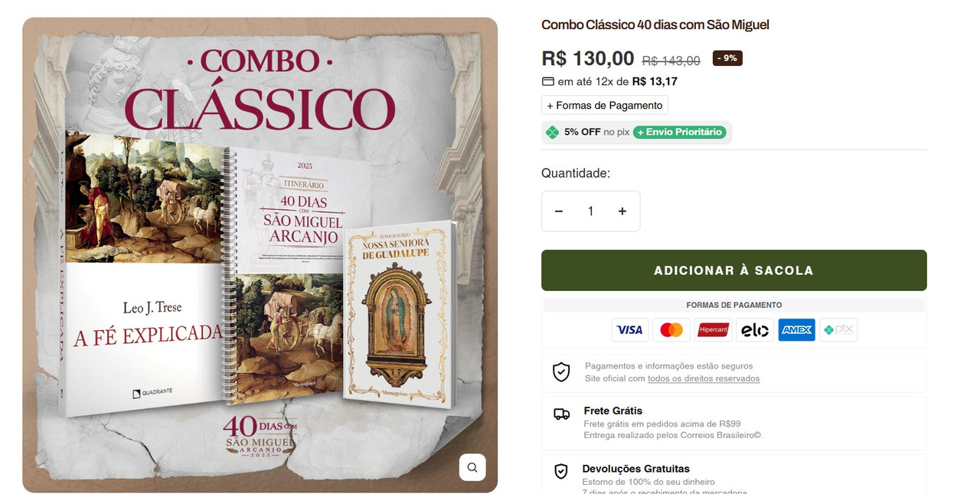Click the Adicionar à Sacola button
This screenshot has width=980, height=494.
click(x=733, y=270)
